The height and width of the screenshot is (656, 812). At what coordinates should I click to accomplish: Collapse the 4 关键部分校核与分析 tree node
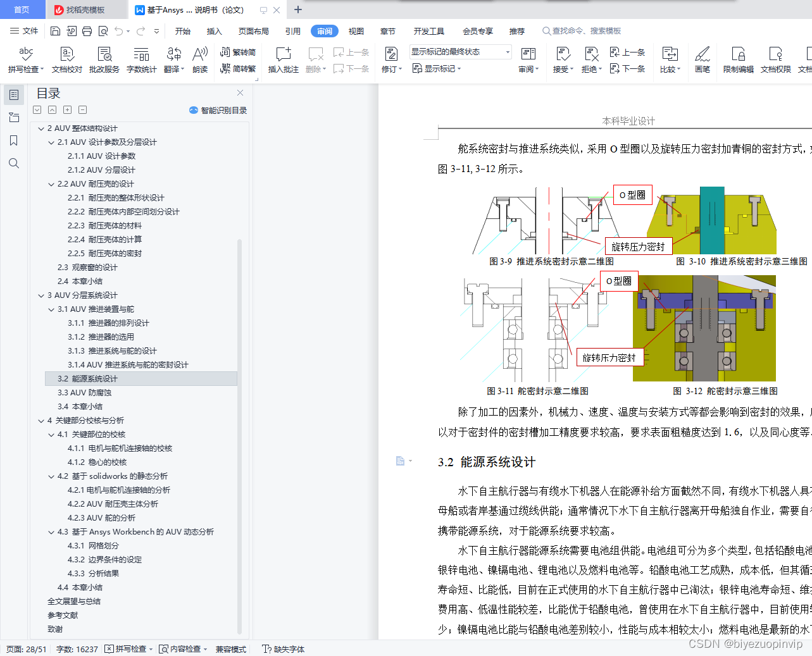(x=42, y=420)
